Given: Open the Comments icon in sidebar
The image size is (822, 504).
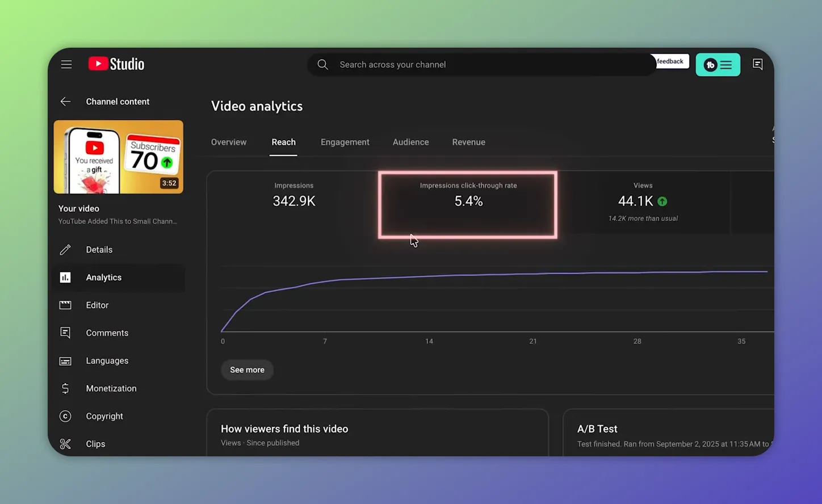Looking at the screenshot, I should [x=65, y=333].
